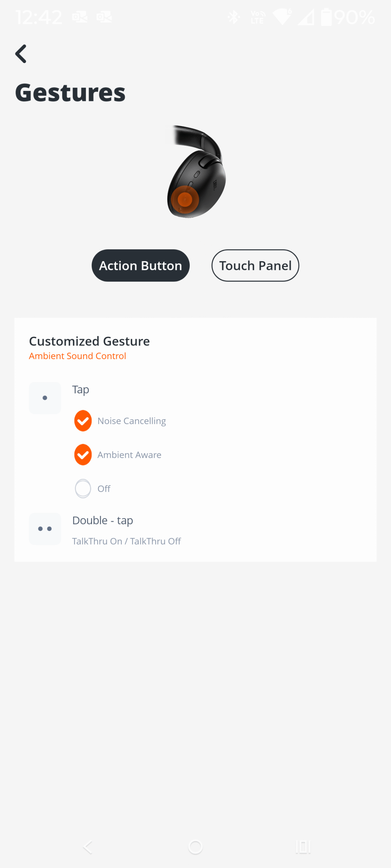
Task: Uncheck the Ambient Aware option
Action: click(83, 454)
